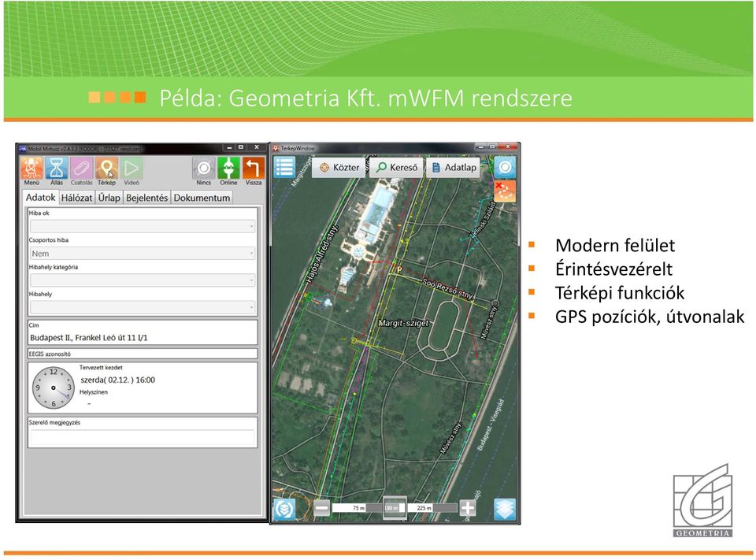This screenshot has height=560, width=756.
Task: Zoom out with the minus button
Action: [321, 508]
